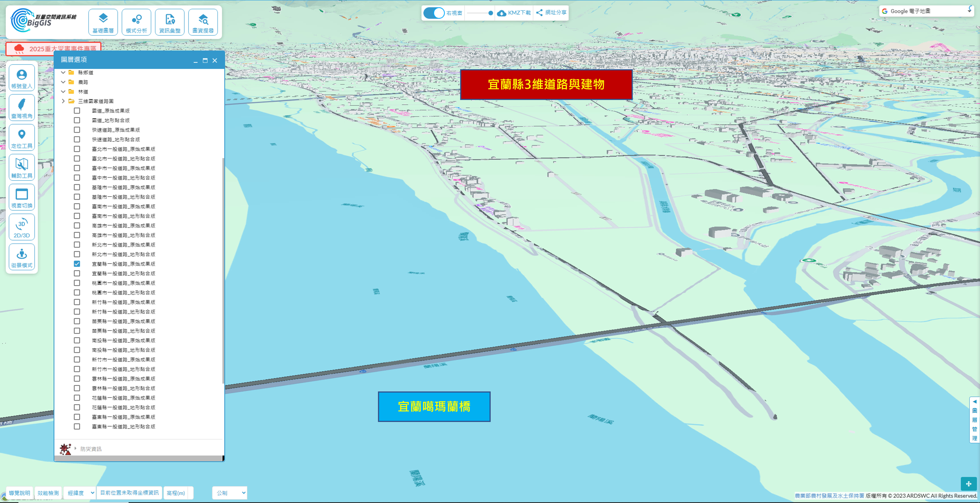Uncheck 宜蘭縣一般道路_原始成果版 layer

click(77, 264)
